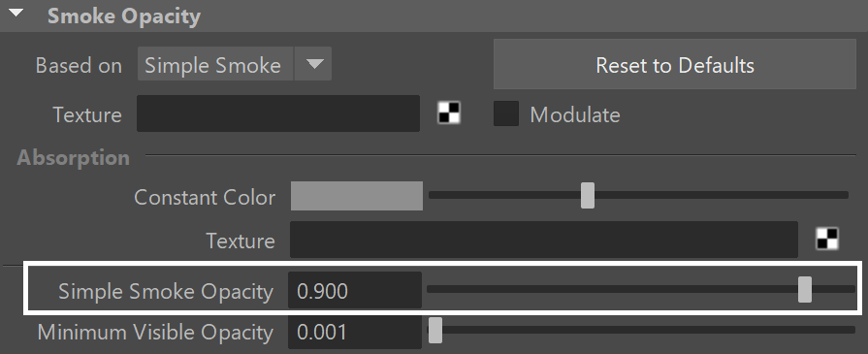Click the Smoke Opacity section title
868x354 pixels.
[x=123, y=16]
